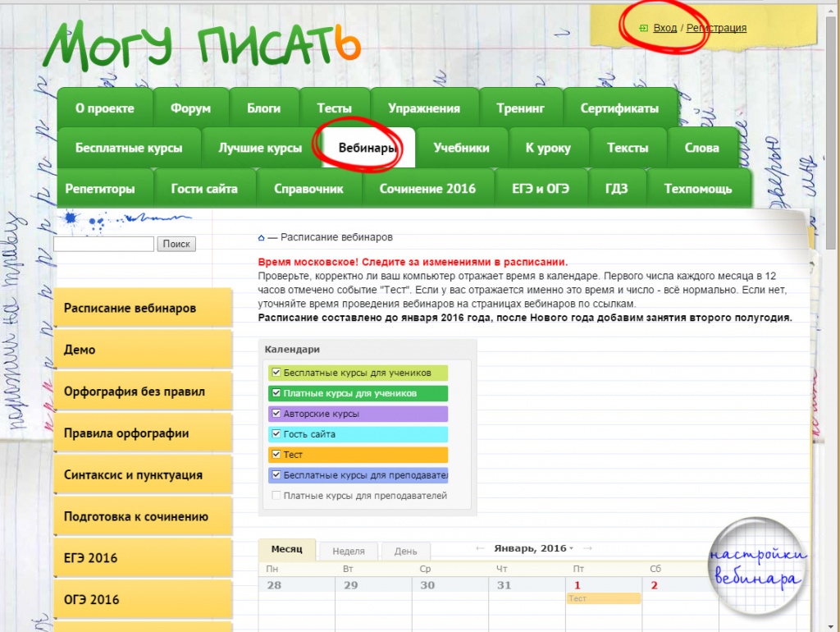Image resolution: width=840 pixels, height=632 pixels.
Task: Toggle the Авторские курсы calendar checkbox
Action: click(276, 414)
